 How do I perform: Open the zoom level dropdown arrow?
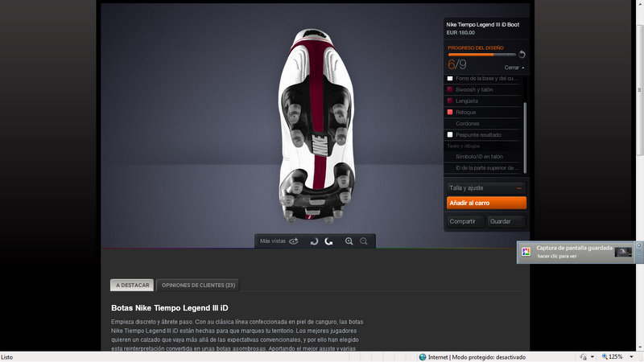pyautogui.click(x=631, y=357)
